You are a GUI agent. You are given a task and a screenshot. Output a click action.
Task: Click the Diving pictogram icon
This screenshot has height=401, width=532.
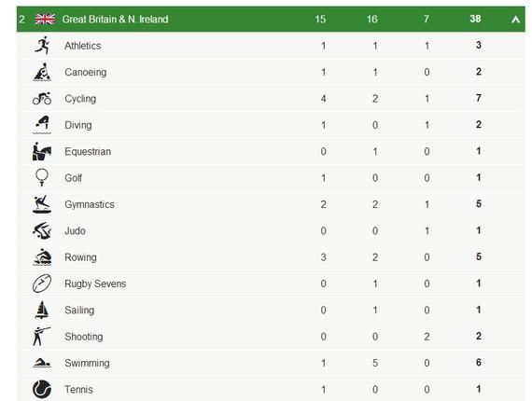click(42, 125)
